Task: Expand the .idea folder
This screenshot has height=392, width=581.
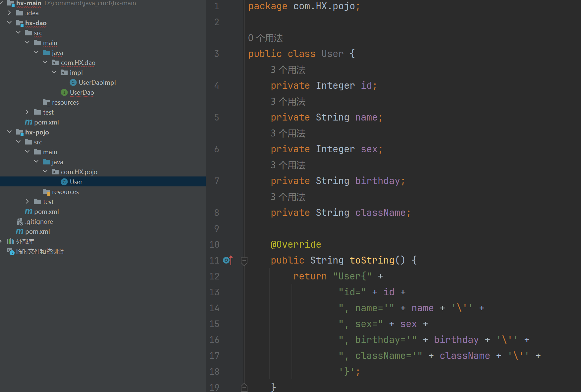Action: coord(9,13)
